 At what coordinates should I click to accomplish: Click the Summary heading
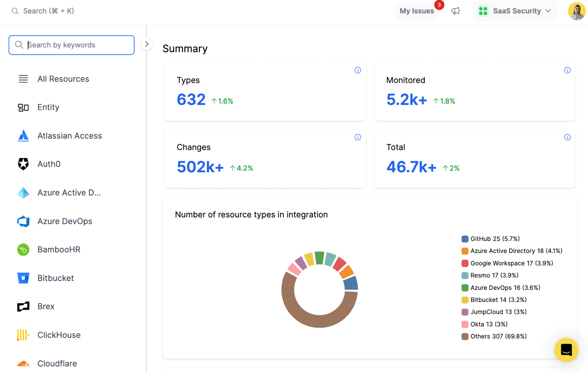[185, 49]
